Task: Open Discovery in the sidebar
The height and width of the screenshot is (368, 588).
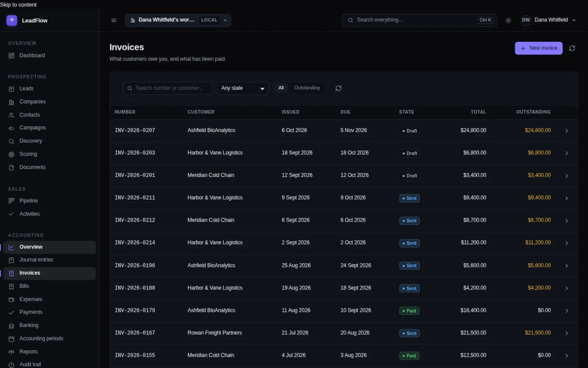Action: (50, 141)
